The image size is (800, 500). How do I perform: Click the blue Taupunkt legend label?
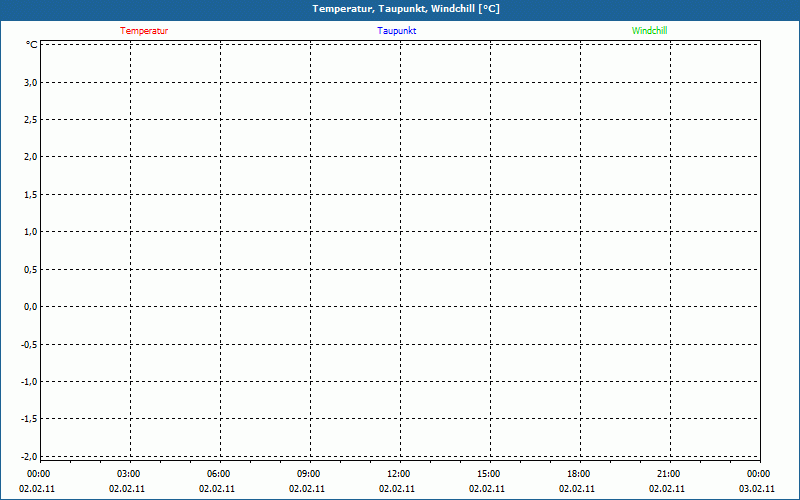[396, 31]
